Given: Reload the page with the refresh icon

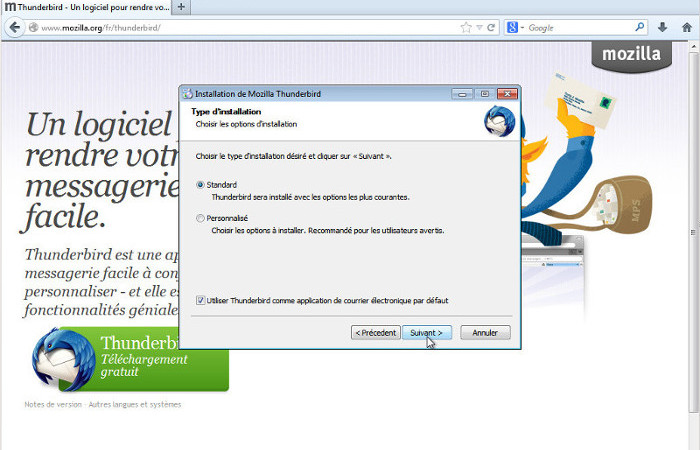Looking at the screenshot, I should [491, 28].
